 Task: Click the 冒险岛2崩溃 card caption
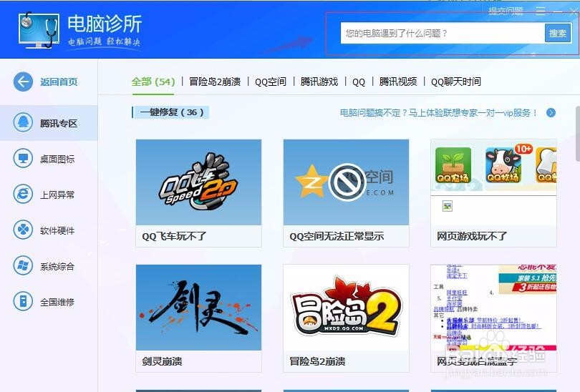pos(317,361)
